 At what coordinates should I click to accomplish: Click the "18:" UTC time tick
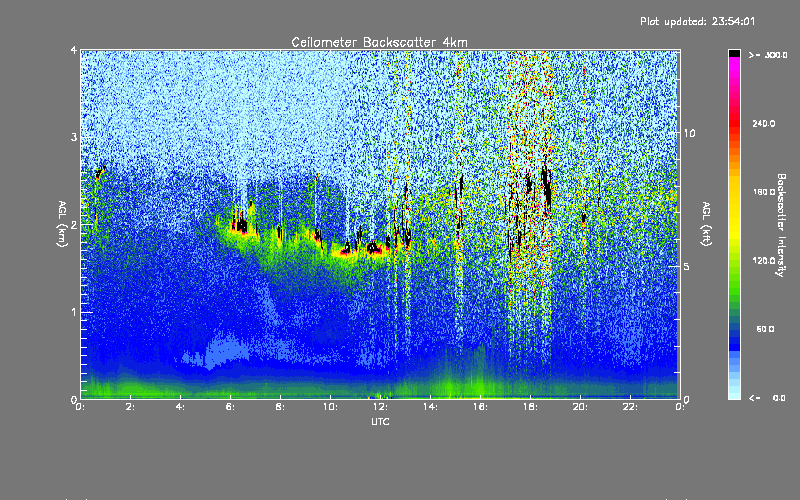[x=530, y=407]
